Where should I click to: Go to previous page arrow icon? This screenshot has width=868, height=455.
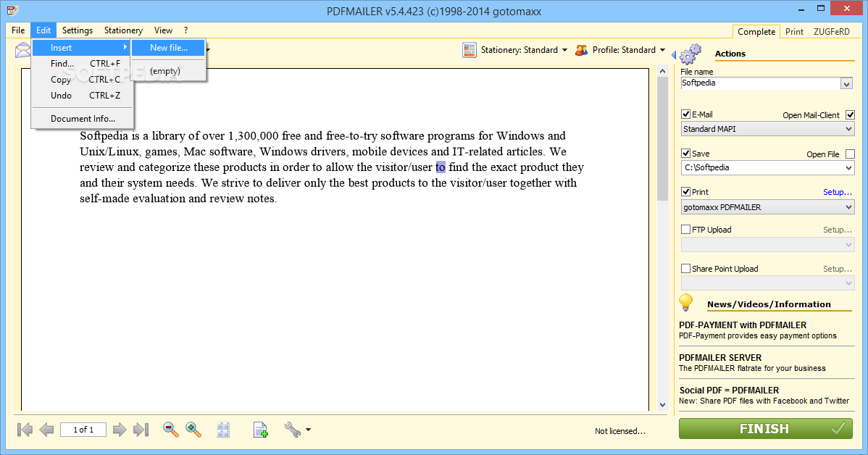coord(47,430)
